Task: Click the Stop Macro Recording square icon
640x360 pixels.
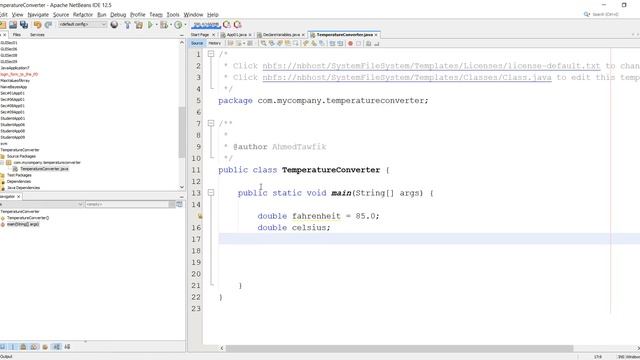Action: point(358,43)
